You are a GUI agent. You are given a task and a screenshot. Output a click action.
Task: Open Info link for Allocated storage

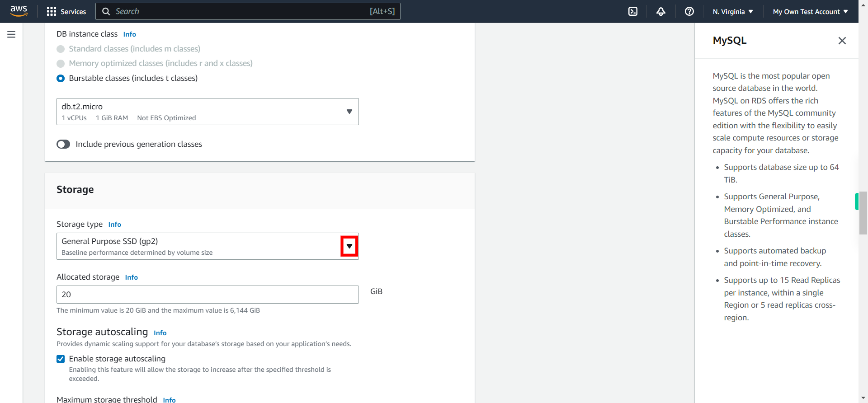point(132,277)
